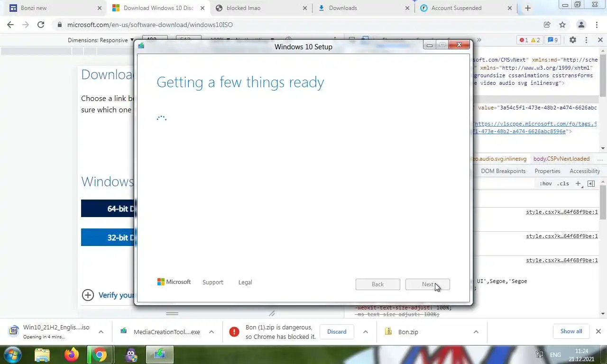Click Chrome's forward navigation arrow
This screenshot has width=607, height=364.
pyautogui.click(x=26, y=25)
